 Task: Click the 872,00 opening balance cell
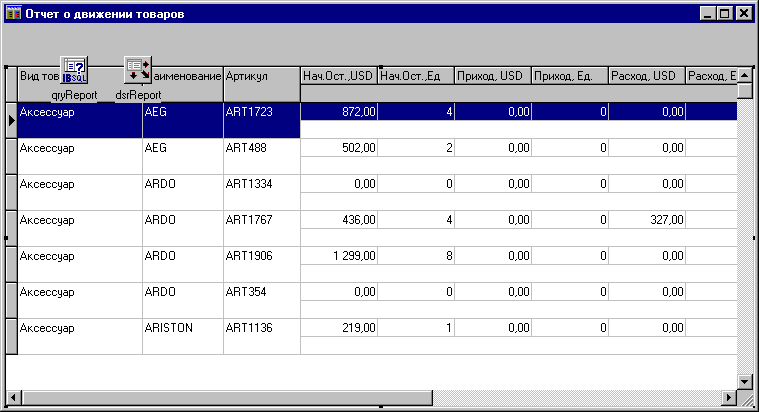[339, 112]
